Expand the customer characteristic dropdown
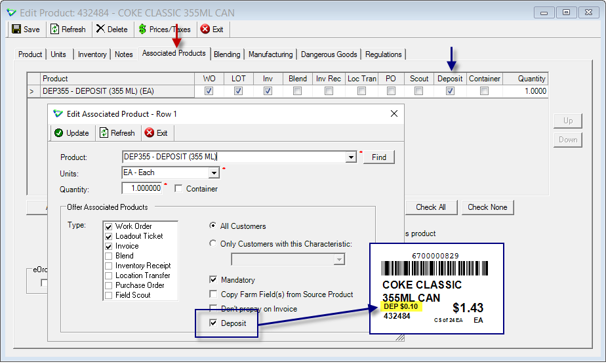606x364 pixels. [x=339, y=259]
